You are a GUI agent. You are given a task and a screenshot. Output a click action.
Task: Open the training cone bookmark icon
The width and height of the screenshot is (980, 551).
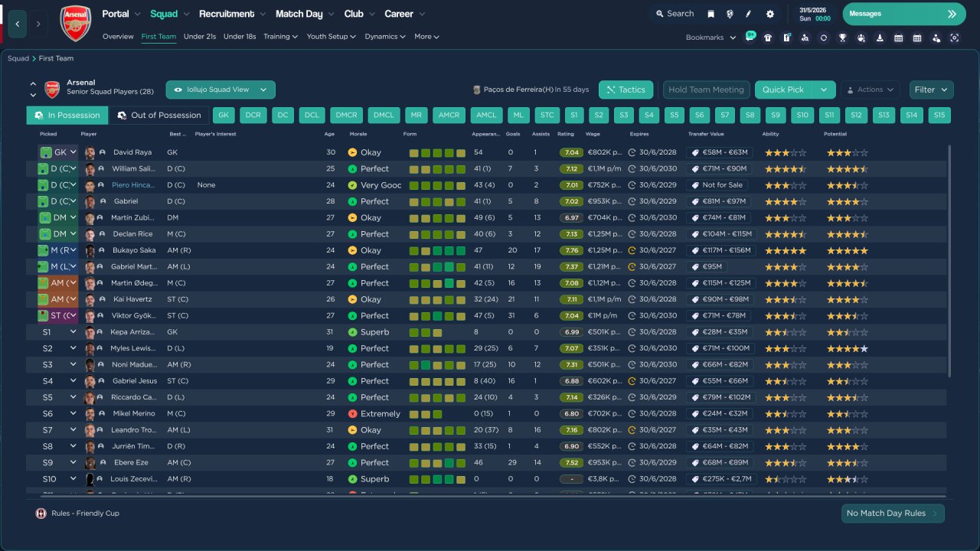[880, 37]
